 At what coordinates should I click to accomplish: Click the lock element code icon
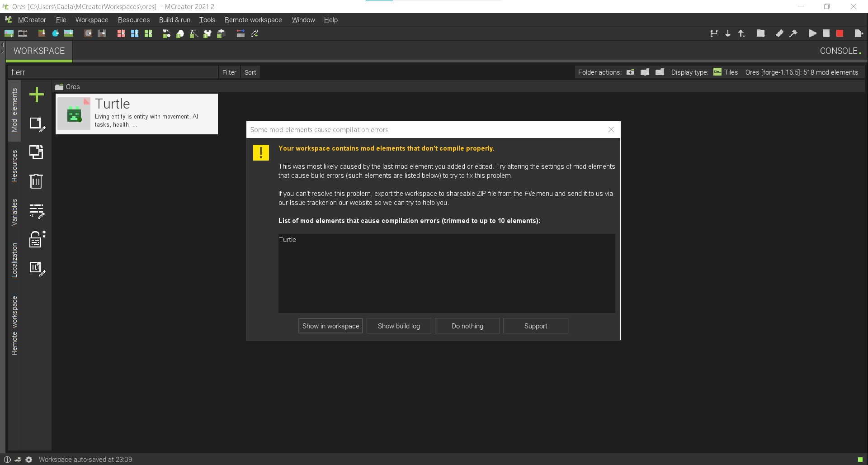37,239
